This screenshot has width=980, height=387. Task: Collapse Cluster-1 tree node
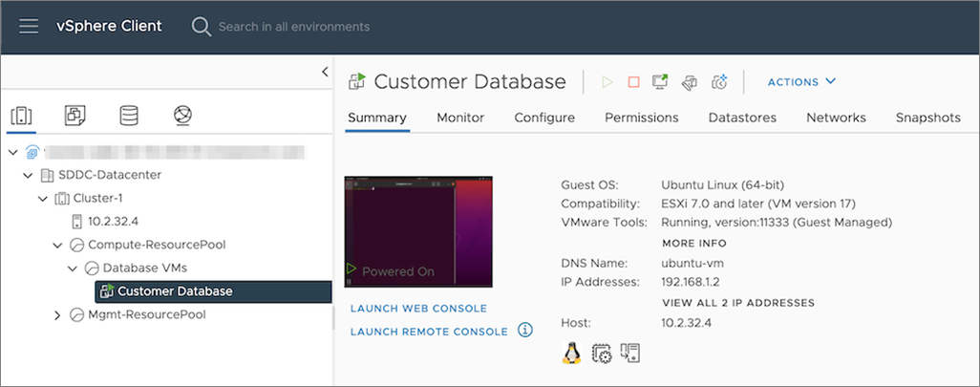click(42, 199)
